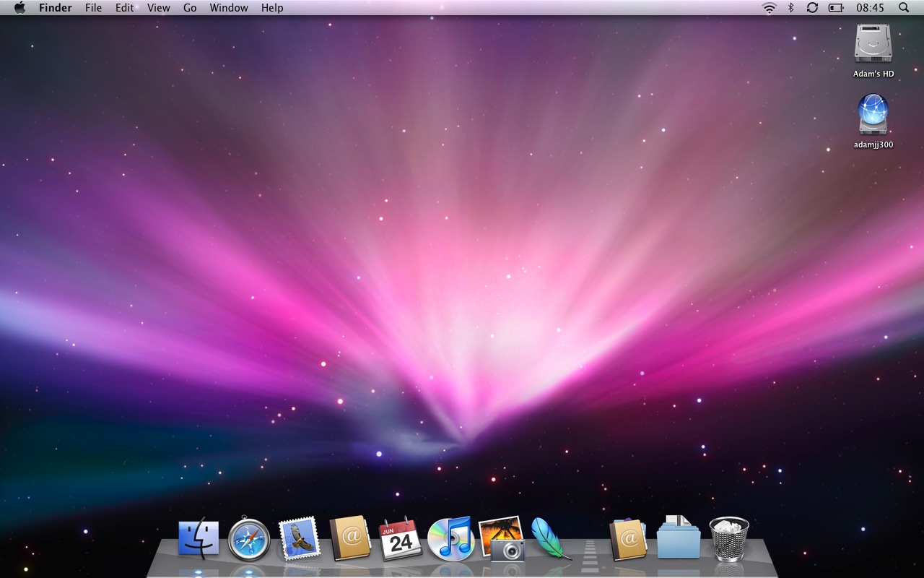Image resolution: width=924 pixels, height=578 pixels.
Task: Open the Help menu
Action: click(x=272, y=8)
